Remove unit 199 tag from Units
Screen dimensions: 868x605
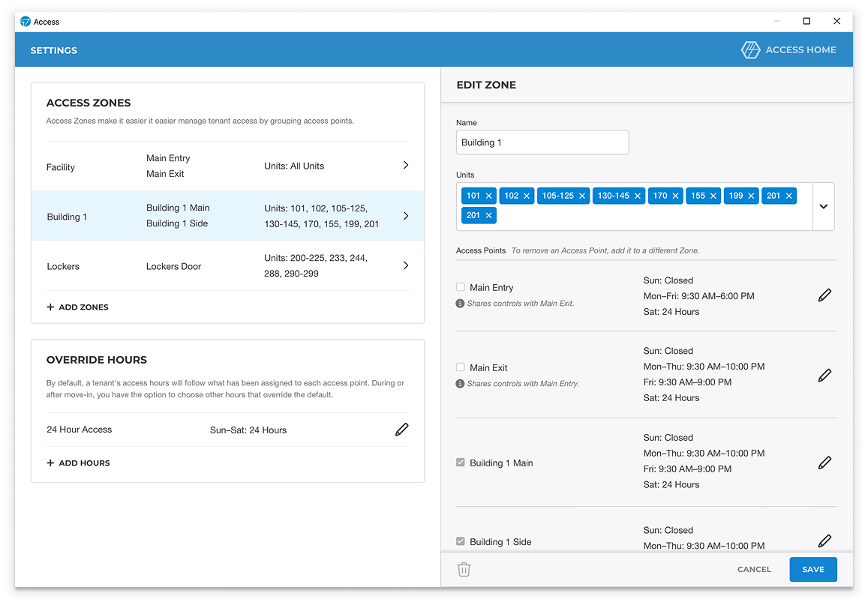pyautogui.click(x=751, y=196)
